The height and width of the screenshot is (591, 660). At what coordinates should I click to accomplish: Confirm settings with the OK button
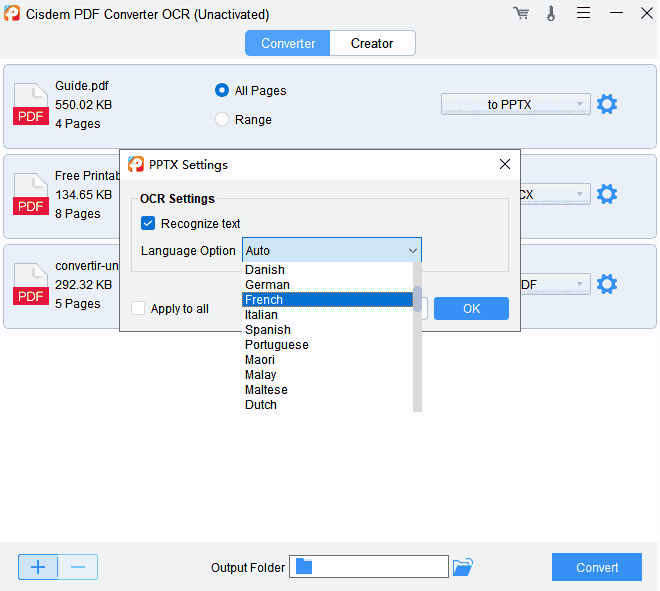(471, 308)
